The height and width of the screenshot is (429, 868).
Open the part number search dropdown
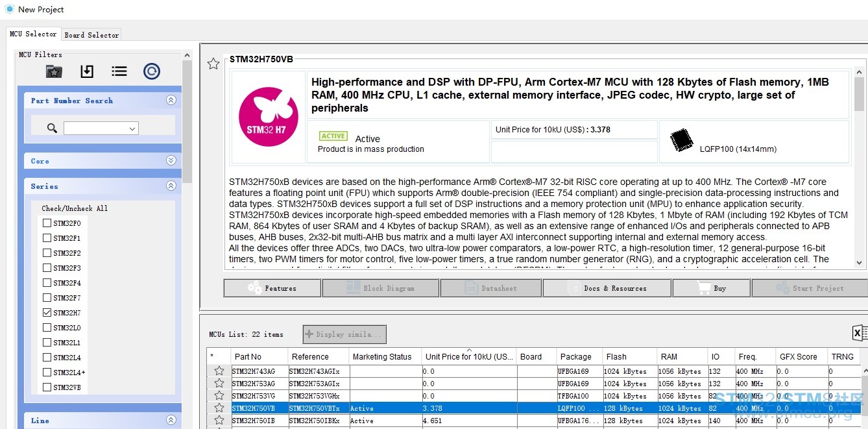[x=132, y=129]
